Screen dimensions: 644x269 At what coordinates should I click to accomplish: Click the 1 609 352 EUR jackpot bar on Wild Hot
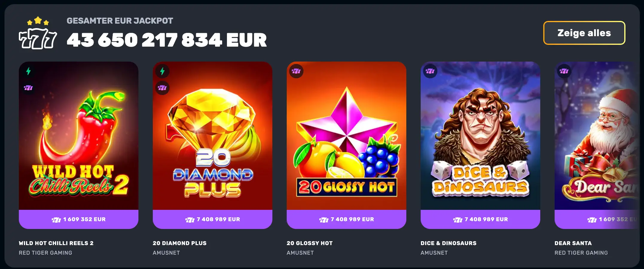pyautogui.click(x=79, y=219)
